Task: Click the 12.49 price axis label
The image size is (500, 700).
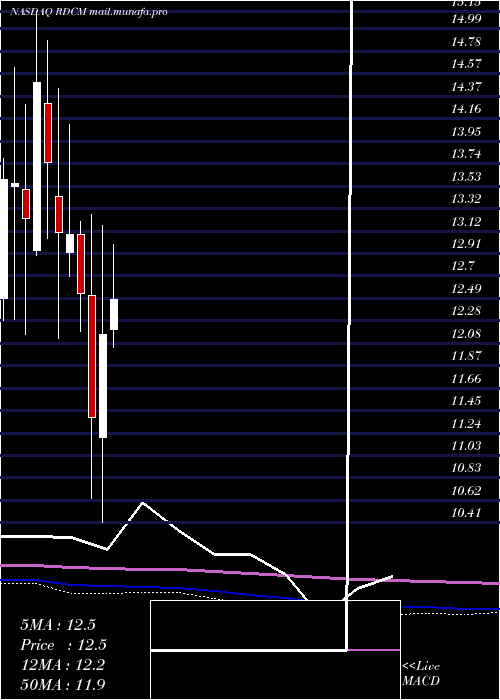Action: [466, 289]
